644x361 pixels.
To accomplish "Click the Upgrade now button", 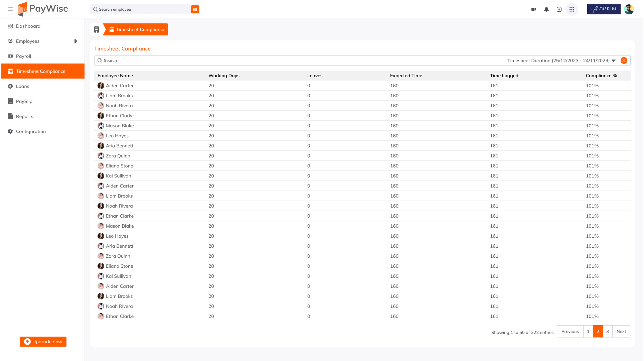I will point(43,342).
